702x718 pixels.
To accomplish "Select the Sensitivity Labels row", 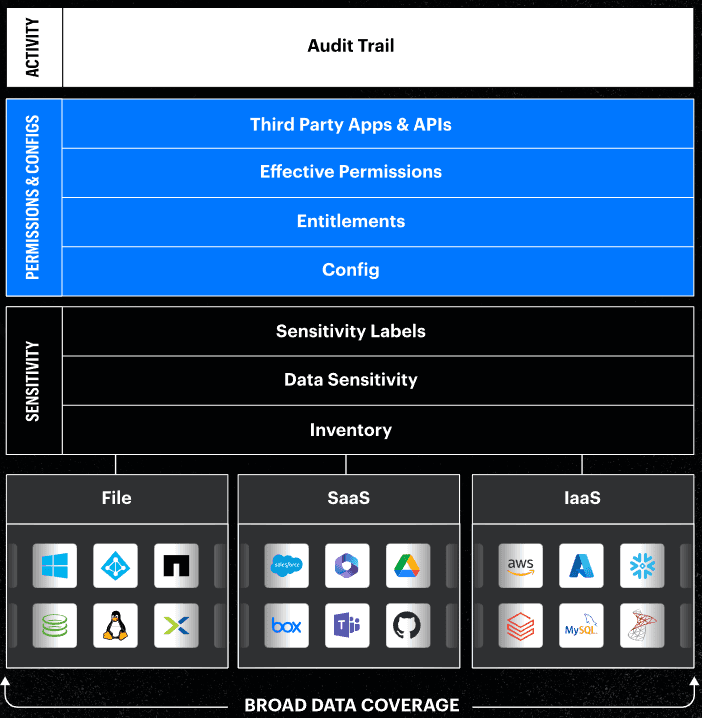I will [x=378, y=331].
